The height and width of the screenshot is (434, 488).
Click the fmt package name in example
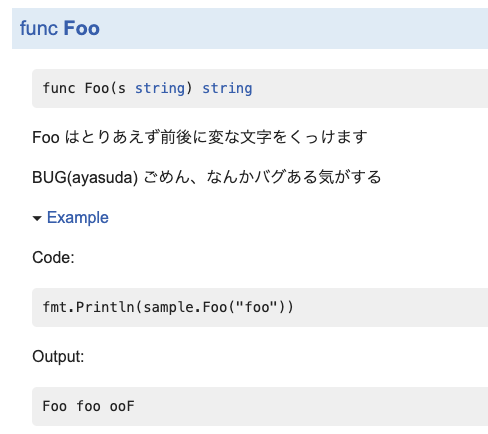click(x=55, y=307)
